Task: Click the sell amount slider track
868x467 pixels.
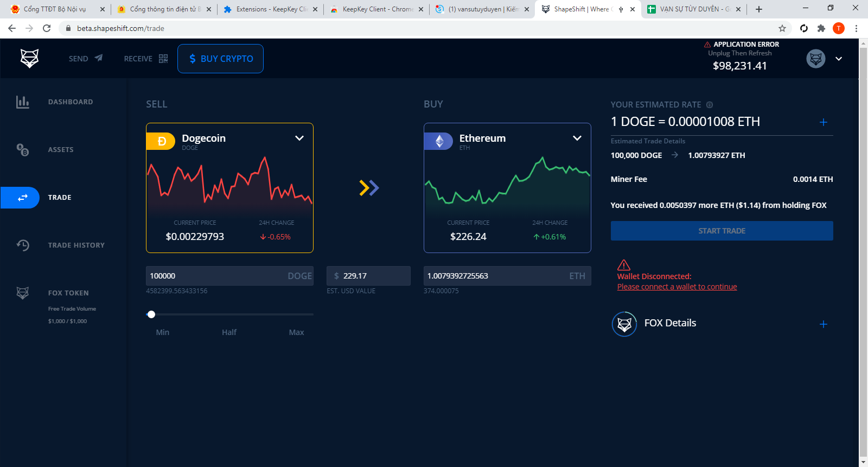Action: 230,314
